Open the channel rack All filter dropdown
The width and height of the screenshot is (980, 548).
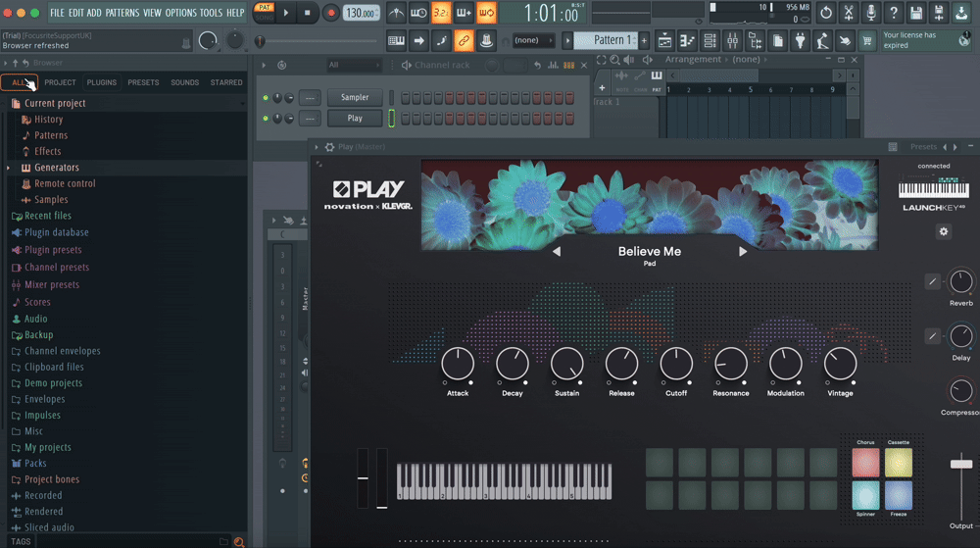(x=353, y=65)
